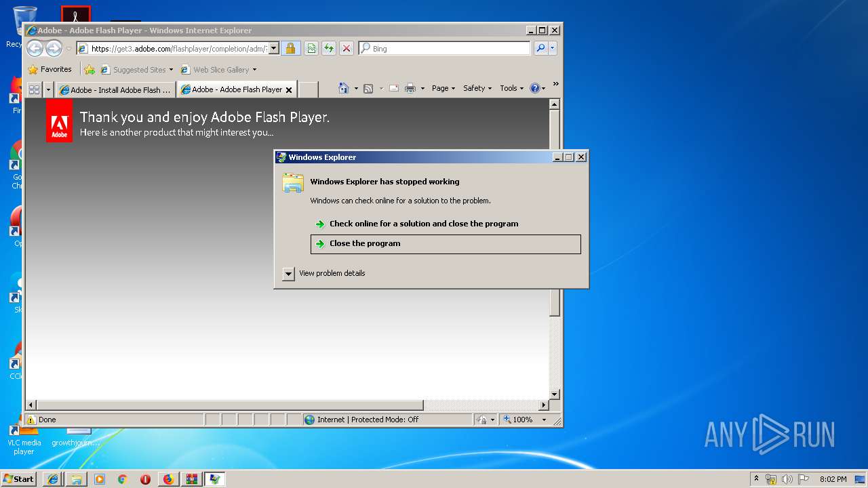The width and height of the screenshot is (868, 488).
Task: Open VLC media player desktop shortcut
Action: pos(23,438)
